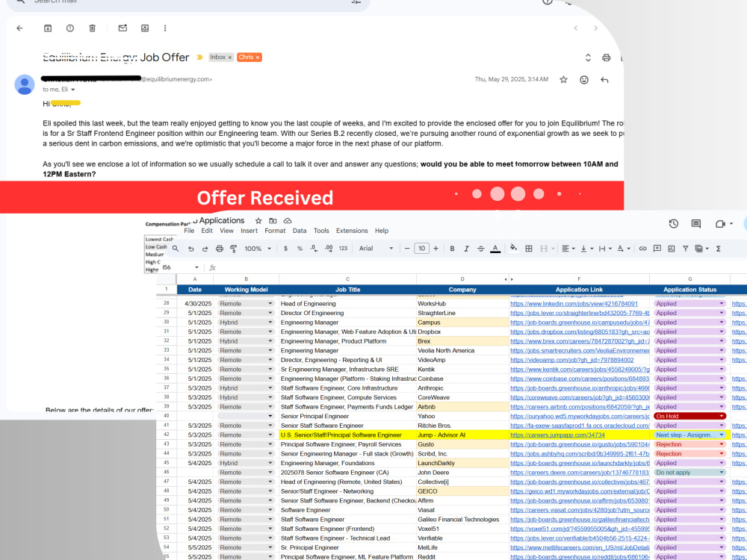Decrease the font size with minus
This screenshot has width=747, height=560.
[407, 249]
